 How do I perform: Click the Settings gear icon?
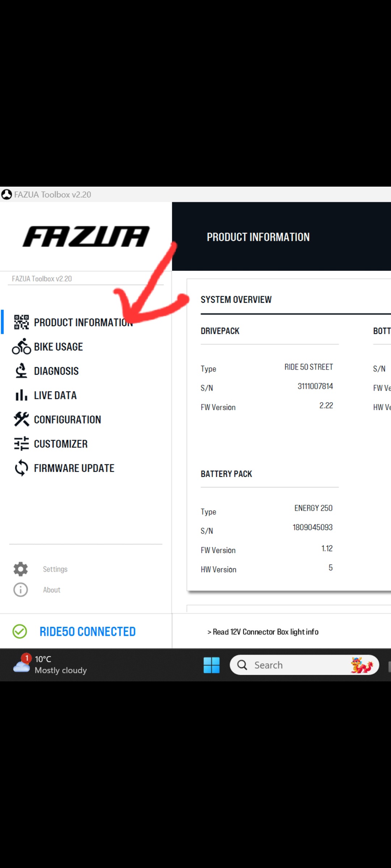[x=21, y=569]
